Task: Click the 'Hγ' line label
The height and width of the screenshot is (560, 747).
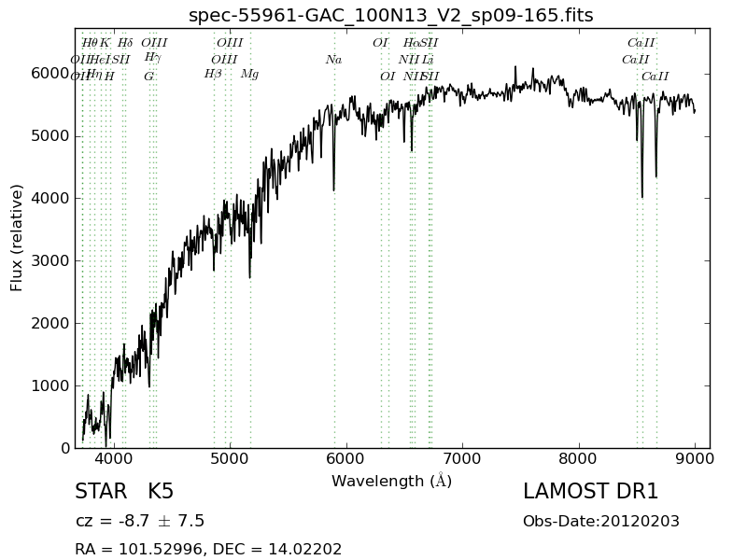Action: (153, 58)
